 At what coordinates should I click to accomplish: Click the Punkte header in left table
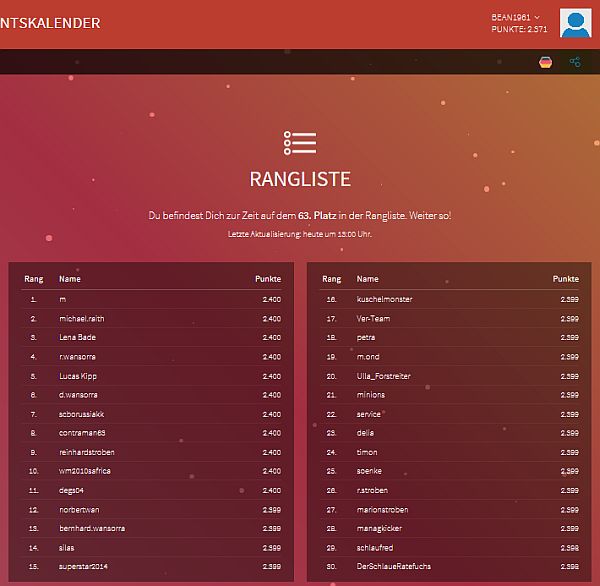pyautogui.click(x=268, y=279)
